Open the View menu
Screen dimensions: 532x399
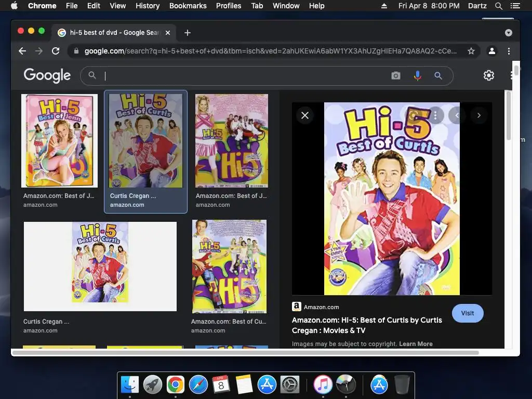click(x=118, y=6)
